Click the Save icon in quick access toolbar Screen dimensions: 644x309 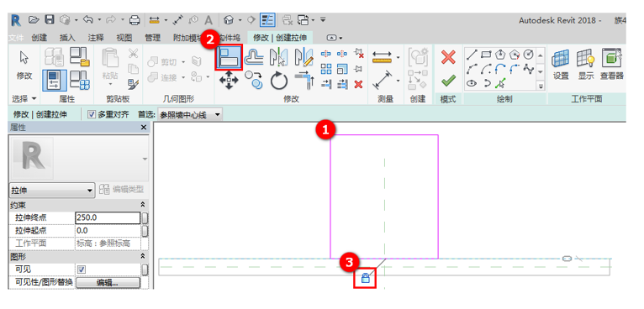[x=50, y=20]
